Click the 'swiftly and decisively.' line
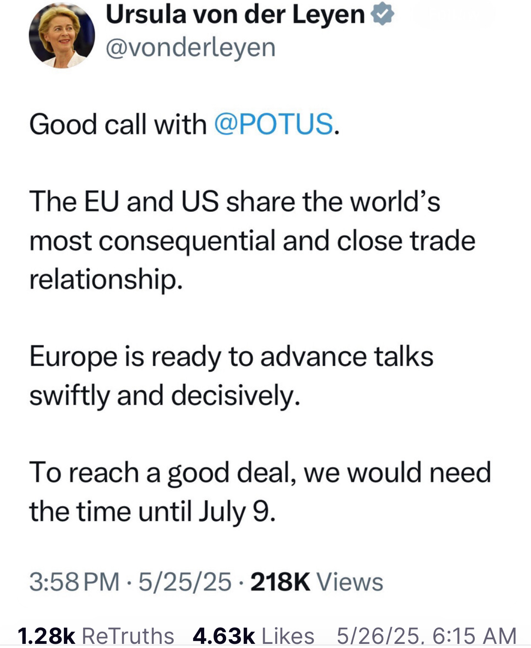This screenshot has width=531, height=648. point(164,396)
